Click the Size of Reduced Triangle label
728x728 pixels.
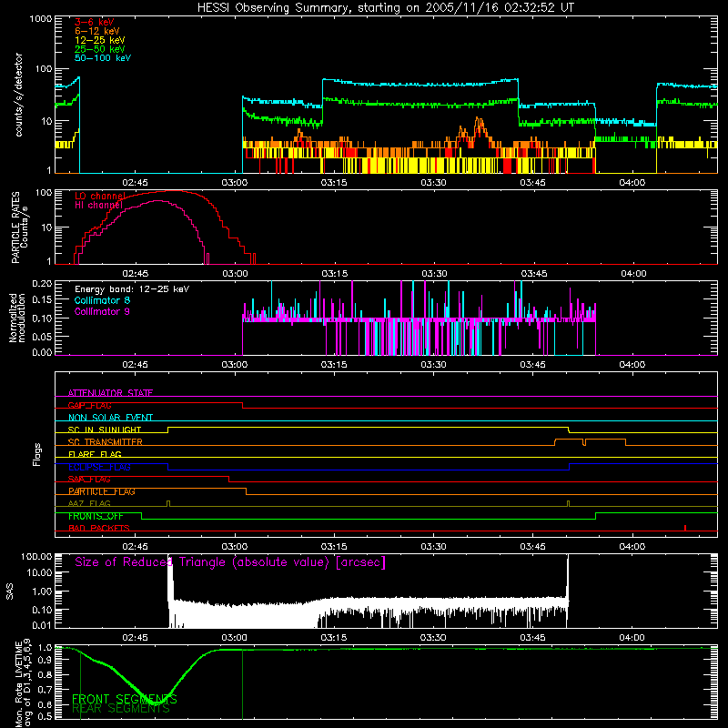[x=230, y=562]
